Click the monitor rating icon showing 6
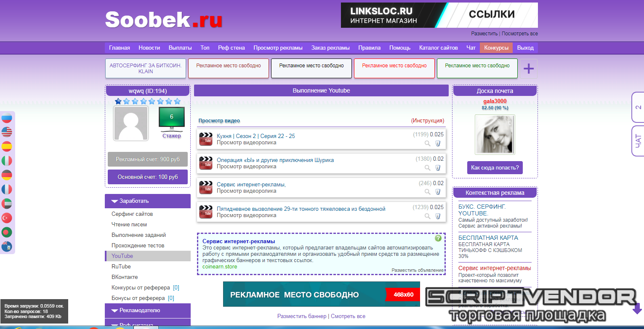This screenshot has width=644, height=329. pyautogui.click(x=171, y=119)
